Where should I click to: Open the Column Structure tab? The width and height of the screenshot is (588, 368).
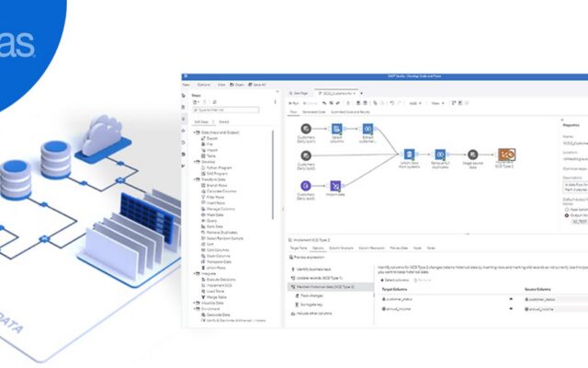pyautogui.click(x=341, y=248)
